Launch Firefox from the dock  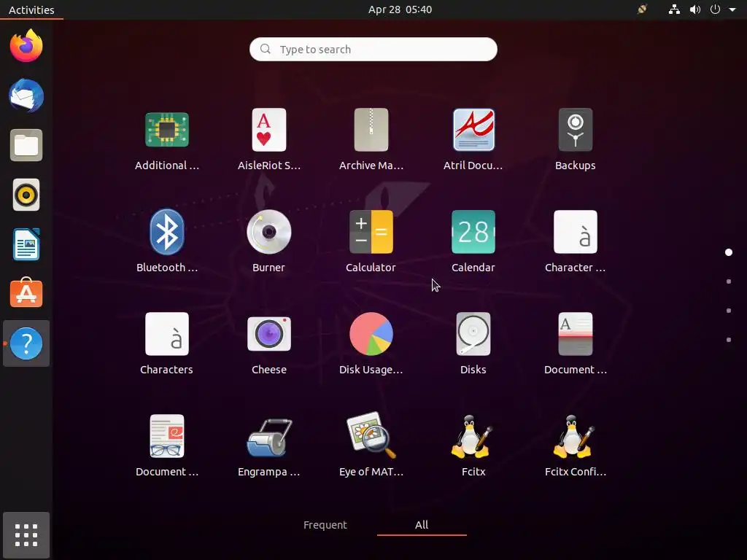coord(26,46)
